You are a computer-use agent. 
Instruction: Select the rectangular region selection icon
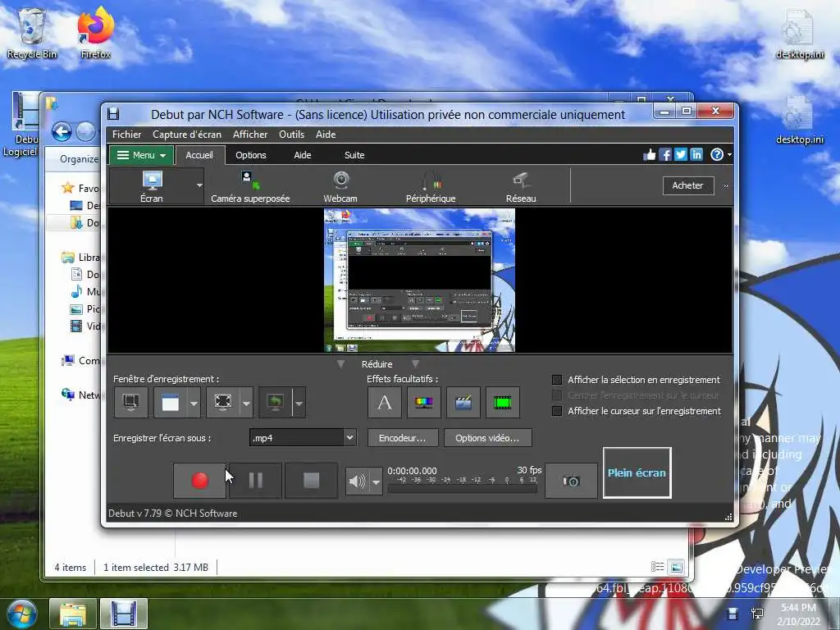223,402
